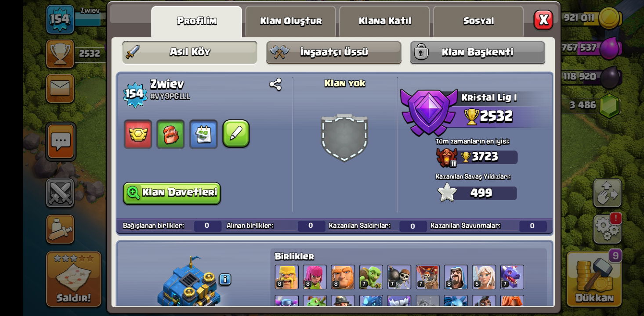Open the green pencil edit profile icon
Screen dimensions: 644x316
coord(236,134)
